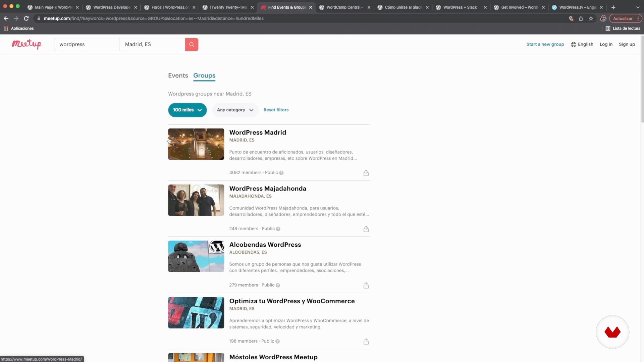Click Start a new group link
This screenshot has height=362, width=644.
click(545, 44)
